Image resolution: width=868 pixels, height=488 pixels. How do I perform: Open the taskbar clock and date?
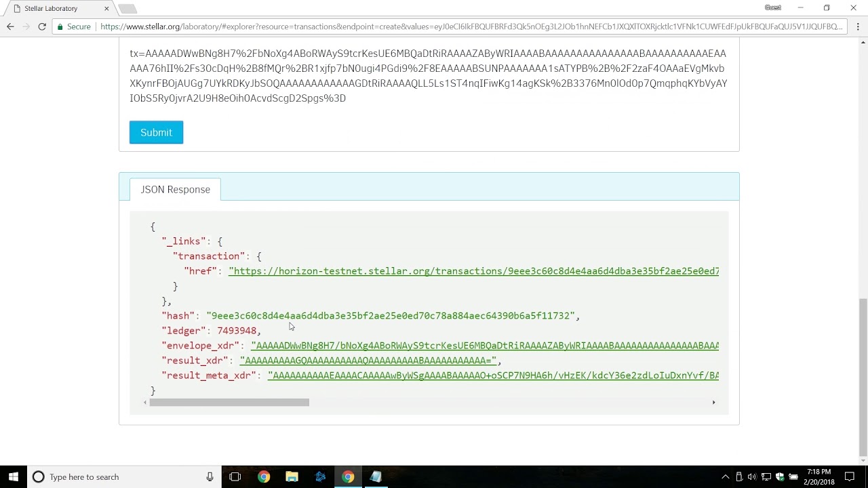click(819, 476)
